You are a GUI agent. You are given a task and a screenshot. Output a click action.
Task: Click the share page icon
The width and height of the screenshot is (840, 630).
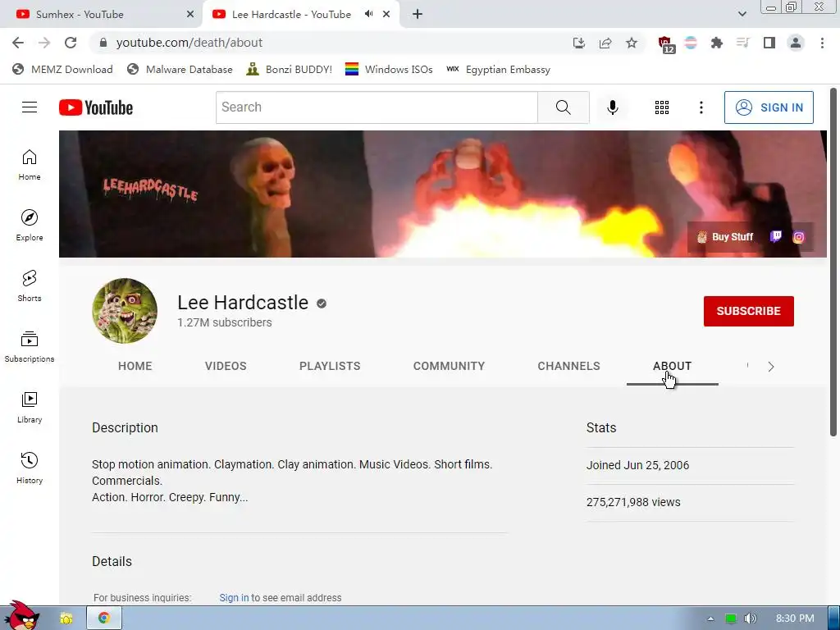(605, 43)
